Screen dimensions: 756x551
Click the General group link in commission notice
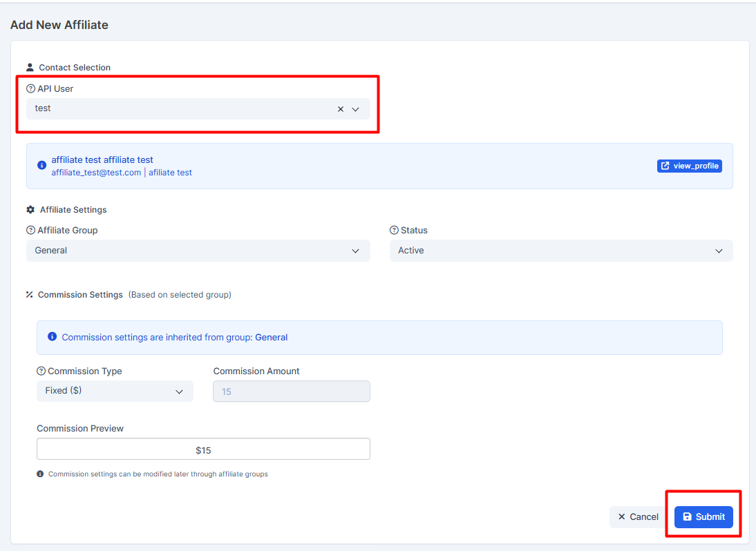pyautogui.click(x=271, y=338)
